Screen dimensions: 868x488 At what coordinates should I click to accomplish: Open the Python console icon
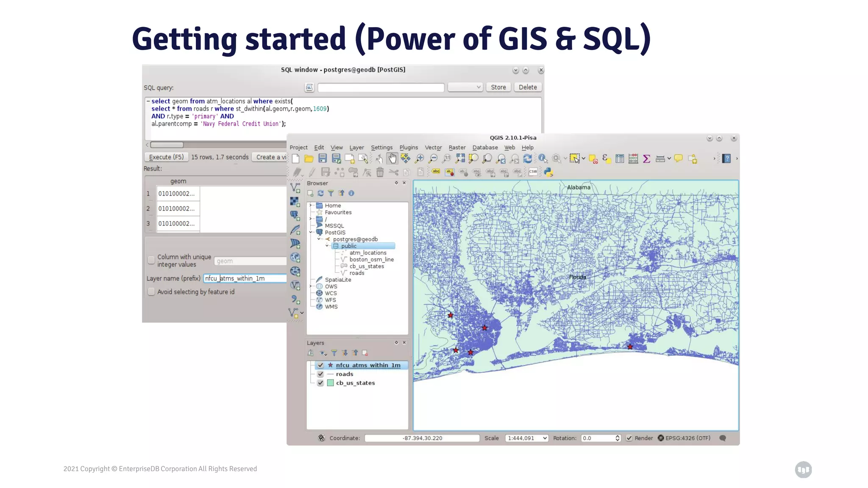pyautogui.click(x=548, y=172)
